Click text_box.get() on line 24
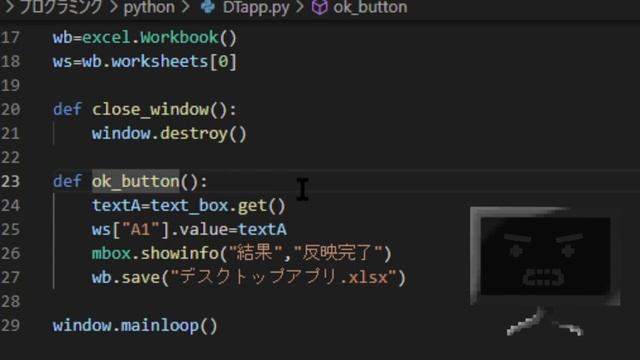640x360 pixels. 218,205
